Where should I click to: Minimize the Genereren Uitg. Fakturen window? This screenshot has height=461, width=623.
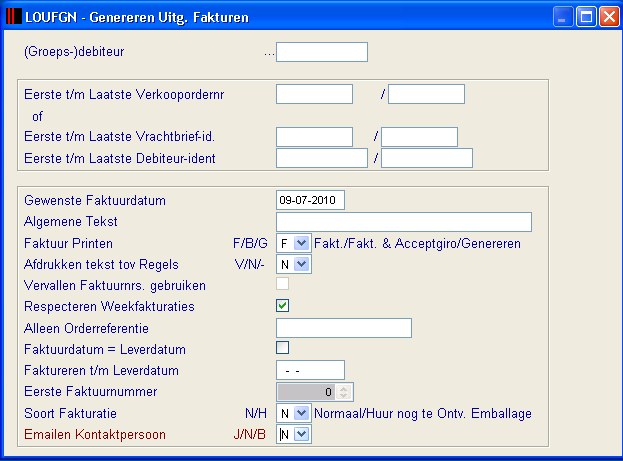[563, 17]
